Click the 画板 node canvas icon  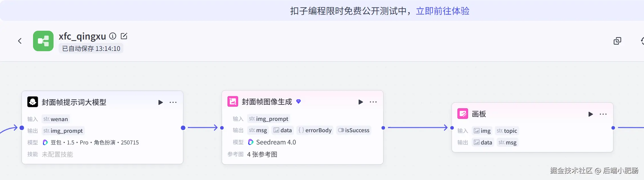point(463,114)
